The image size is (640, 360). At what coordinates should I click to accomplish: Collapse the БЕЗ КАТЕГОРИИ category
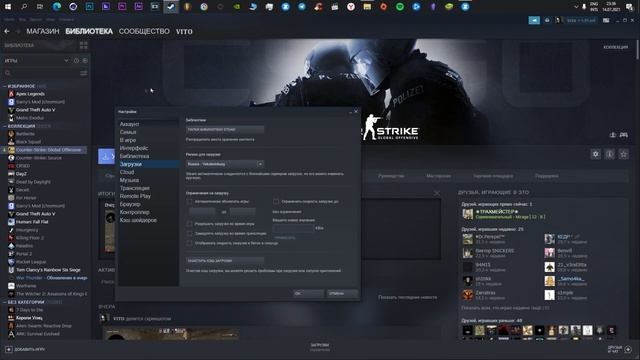point(4,302)
